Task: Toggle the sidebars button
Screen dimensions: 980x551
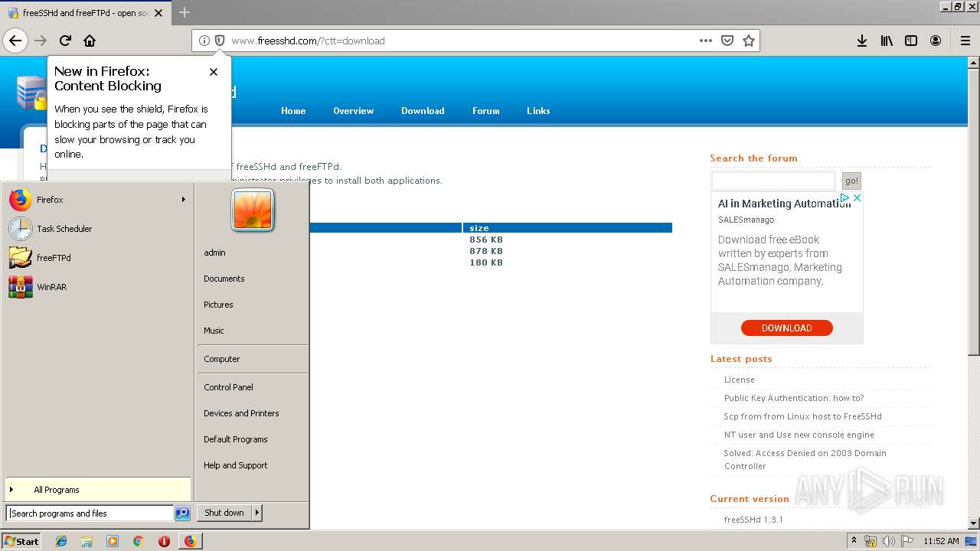Action: (911, 41)
